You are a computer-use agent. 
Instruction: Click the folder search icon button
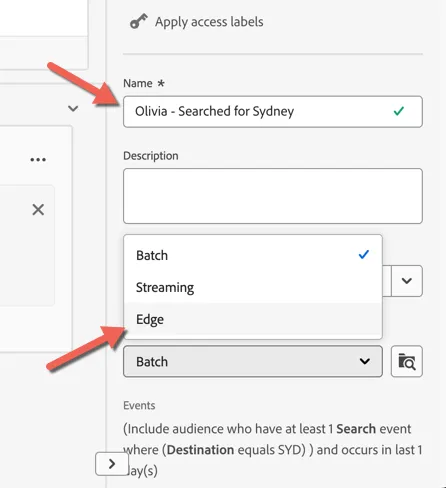(407, 361)
